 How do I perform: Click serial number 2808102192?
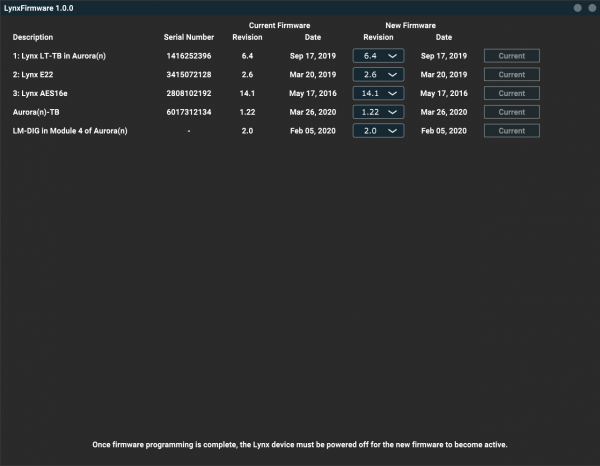pyautogui.click(x=189, y=93)
